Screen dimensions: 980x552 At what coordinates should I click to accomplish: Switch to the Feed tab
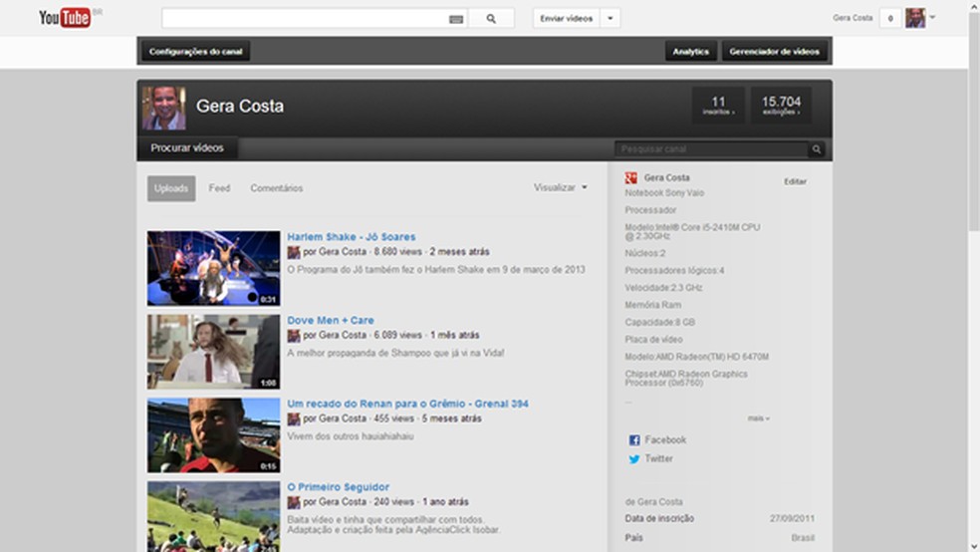[x=219, y=188]
